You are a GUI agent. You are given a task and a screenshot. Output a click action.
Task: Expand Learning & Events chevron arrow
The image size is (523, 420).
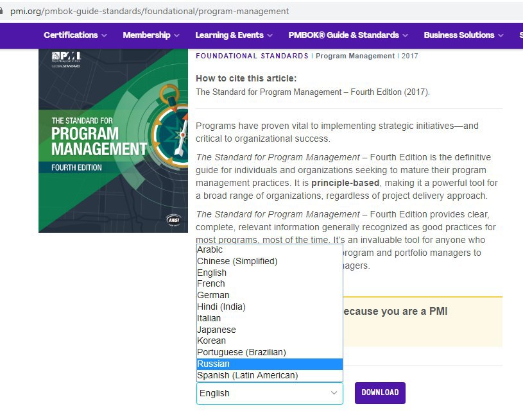[270, 35]
